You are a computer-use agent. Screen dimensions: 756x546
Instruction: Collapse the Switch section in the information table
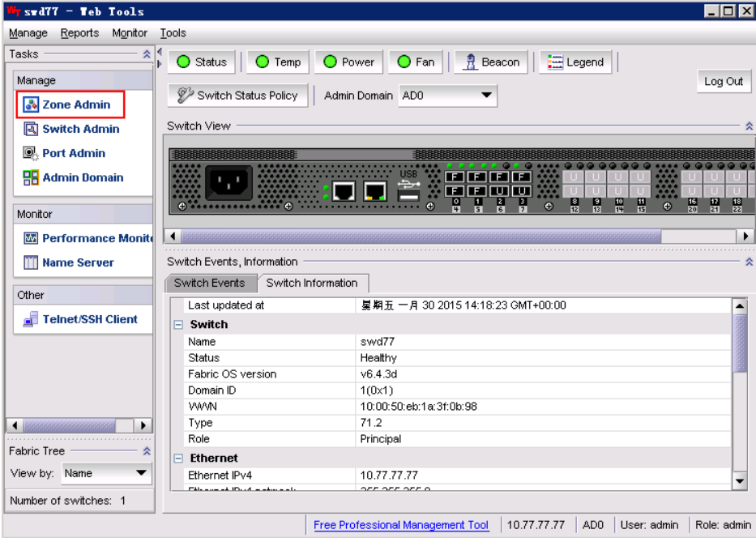[x=177, y=325]
